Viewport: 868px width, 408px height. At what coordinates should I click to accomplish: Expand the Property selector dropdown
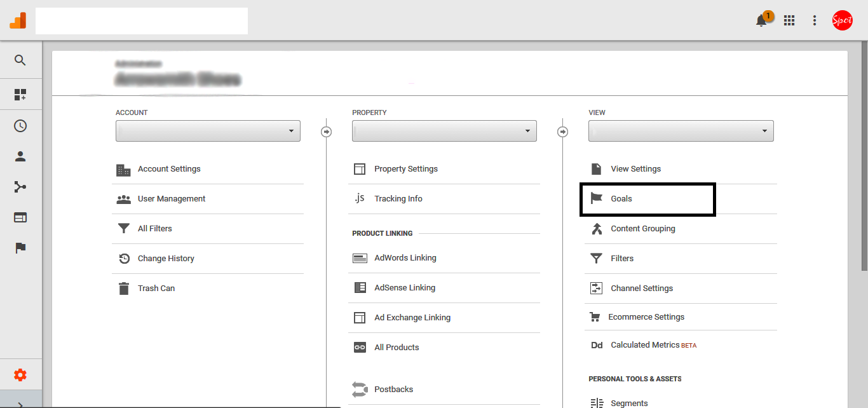444,131
